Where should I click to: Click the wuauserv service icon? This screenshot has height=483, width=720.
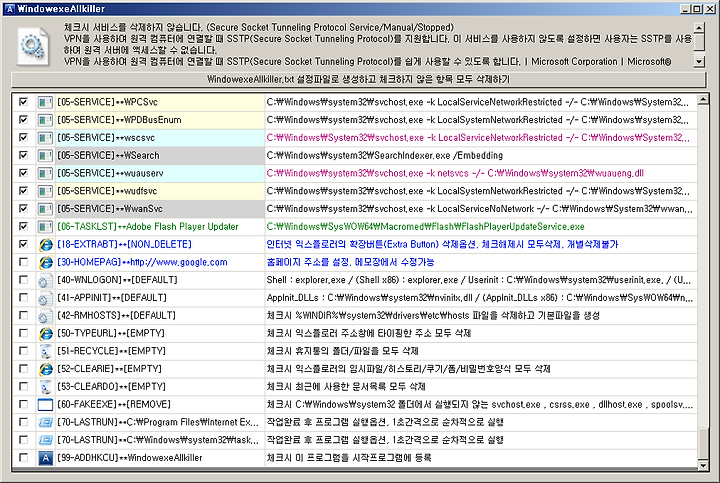coord(45,173)
